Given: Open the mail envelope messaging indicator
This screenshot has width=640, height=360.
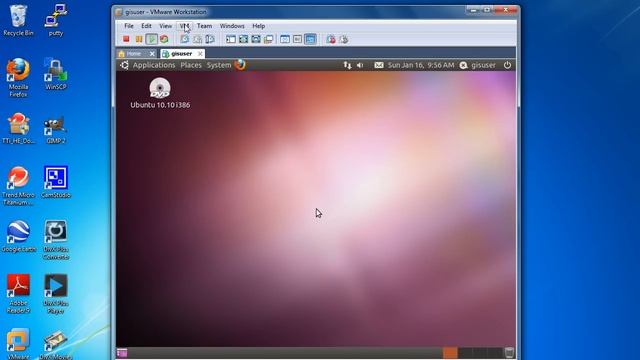Looking at the screenshot, I should (379, 65).
